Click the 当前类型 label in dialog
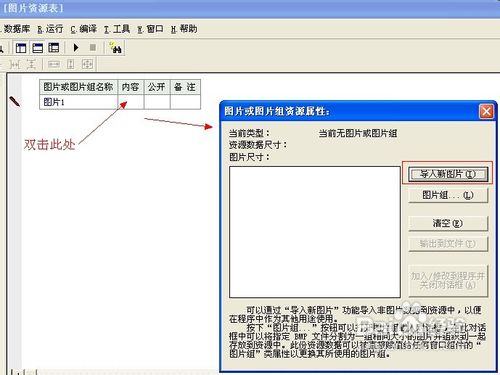 point(249,134)
